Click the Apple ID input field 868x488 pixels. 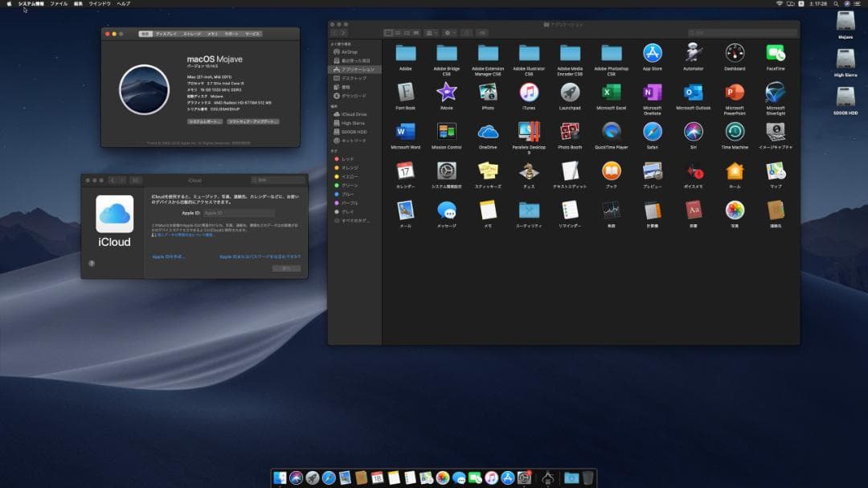point(239,213)
